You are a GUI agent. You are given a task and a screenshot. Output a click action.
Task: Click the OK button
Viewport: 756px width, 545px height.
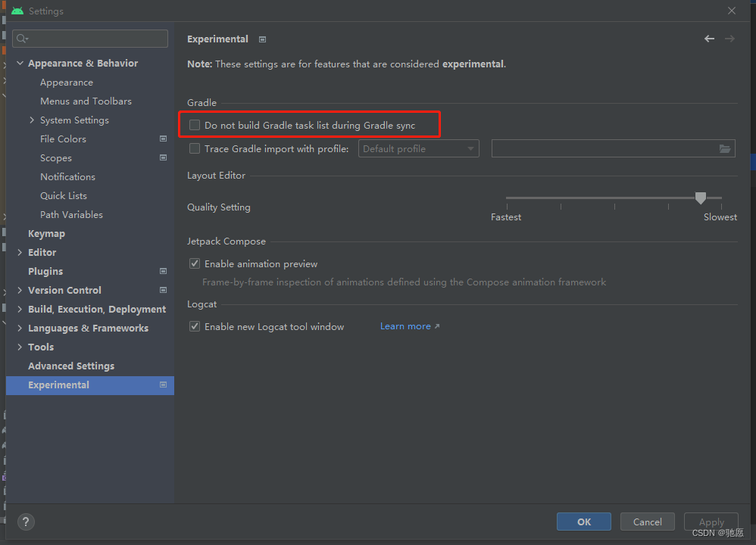click(584, 522)
